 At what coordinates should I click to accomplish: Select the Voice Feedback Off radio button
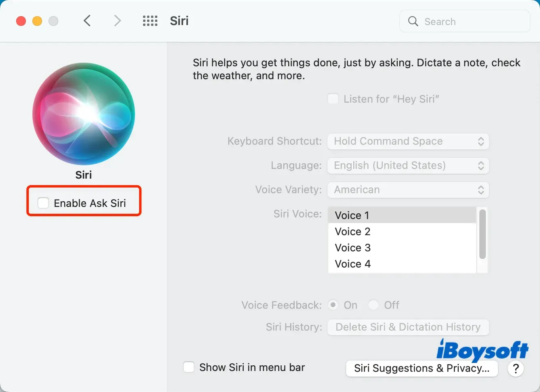point(373,305)
